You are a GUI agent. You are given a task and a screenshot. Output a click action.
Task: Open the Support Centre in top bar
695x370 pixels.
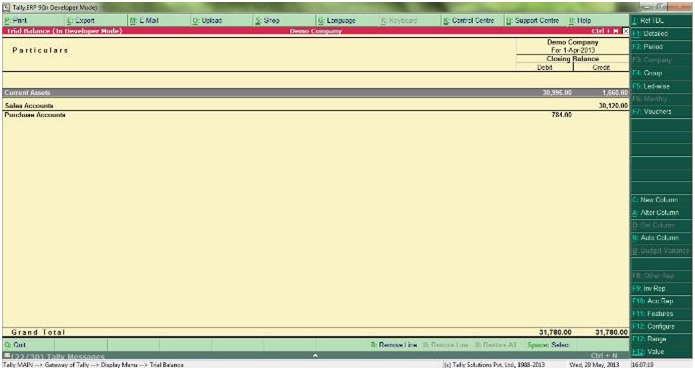tap(533, 20)
